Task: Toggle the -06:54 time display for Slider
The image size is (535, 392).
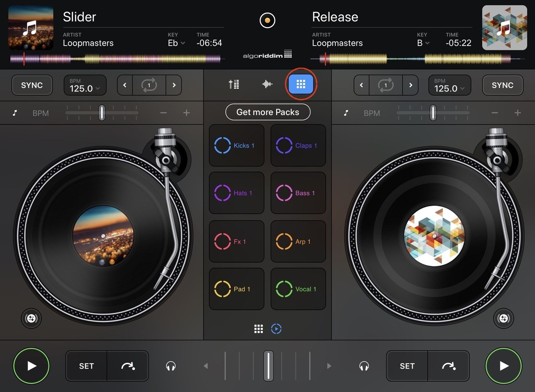Action: [x=209, y=43]
